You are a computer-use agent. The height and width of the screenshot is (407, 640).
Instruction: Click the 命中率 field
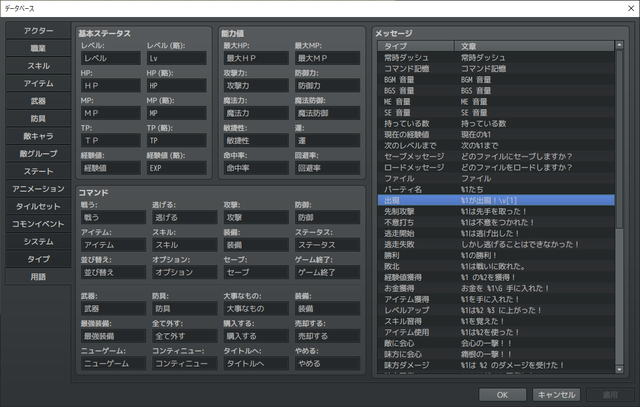[x=256, y=168]
